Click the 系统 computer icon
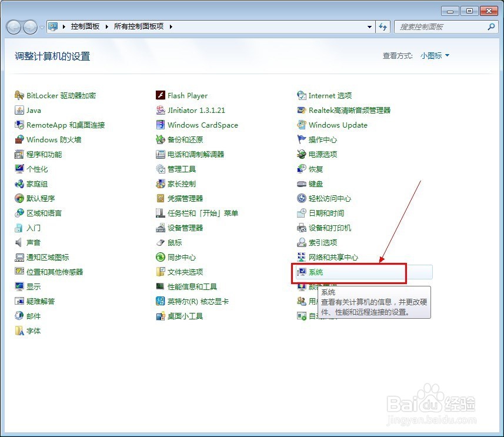This screenshot has width=504, height=437. click(302, 272)
